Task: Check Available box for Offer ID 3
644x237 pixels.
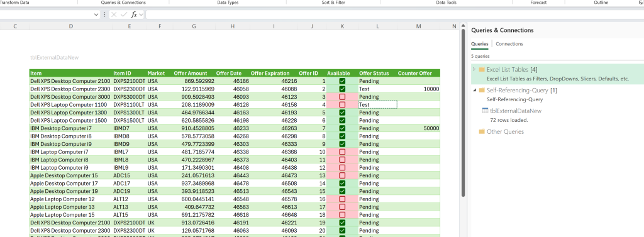Action: coord(342,97)
